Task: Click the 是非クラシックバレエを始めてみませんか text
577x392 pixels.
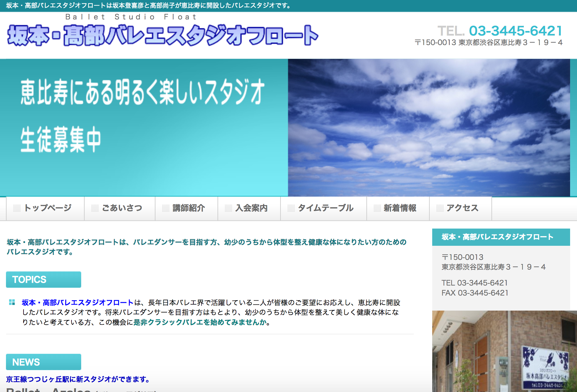Action: (x=200, y=322)
